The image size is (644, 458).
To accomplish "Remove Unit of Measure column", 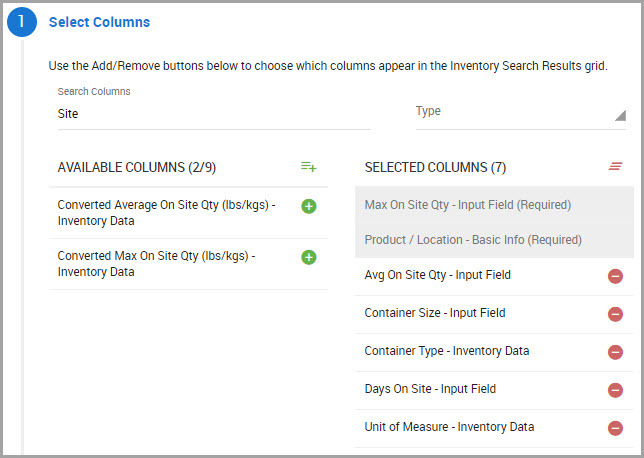I will pyautogui.click(x=615, y=428).
